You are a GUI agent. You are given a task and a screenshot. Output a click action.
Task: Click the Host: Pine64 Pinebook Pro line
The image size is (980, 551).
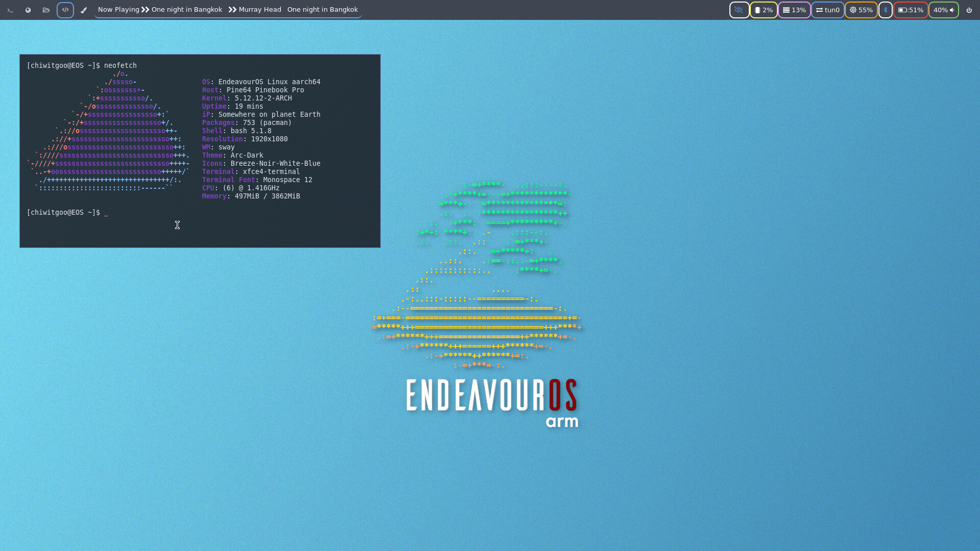(x=253, y=90)
